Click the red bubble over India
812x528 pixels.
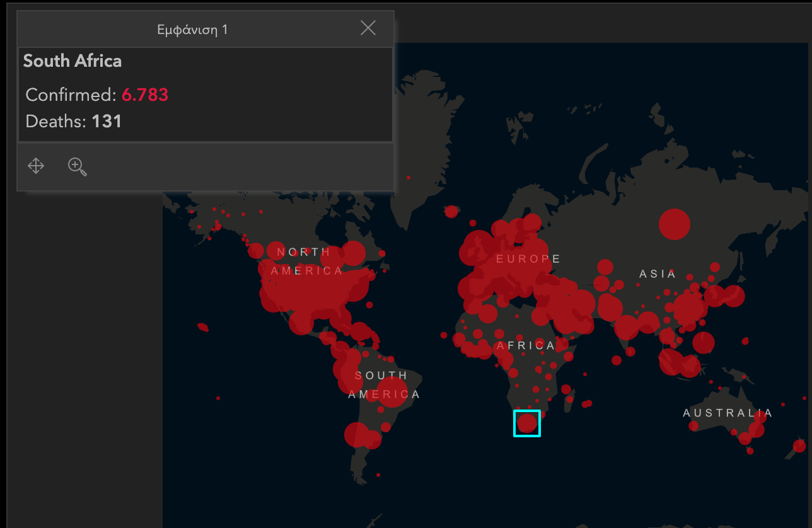pyautogui.click(x=626, y=328)
